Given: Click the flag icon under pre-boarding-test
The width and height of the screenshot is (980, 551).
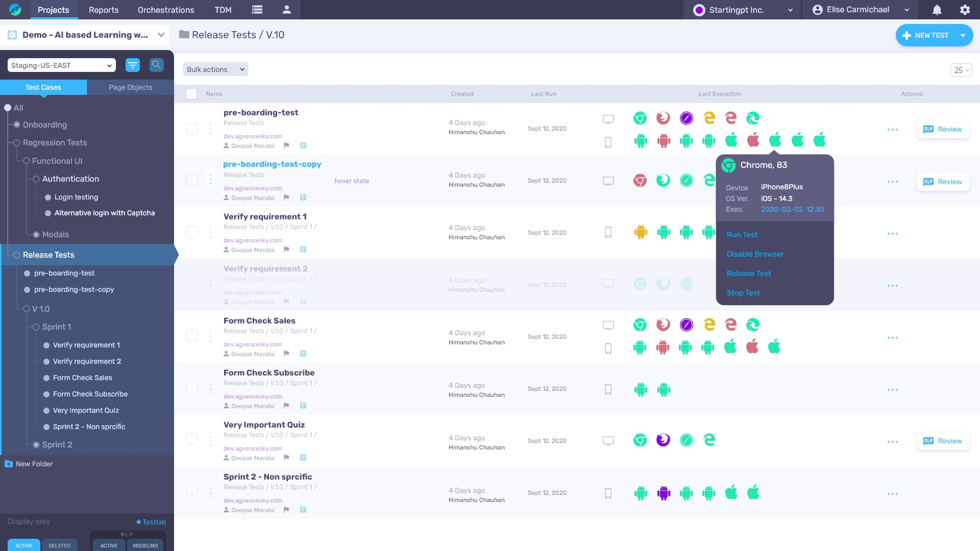Looking at the screenshot, I should [286, 145].
